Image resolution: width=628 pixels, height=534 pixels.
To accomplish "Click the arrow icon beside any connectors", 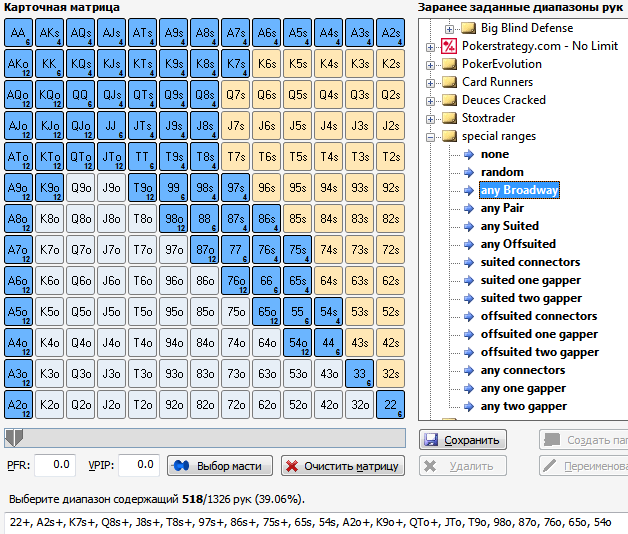I will [x=469, y=371].
